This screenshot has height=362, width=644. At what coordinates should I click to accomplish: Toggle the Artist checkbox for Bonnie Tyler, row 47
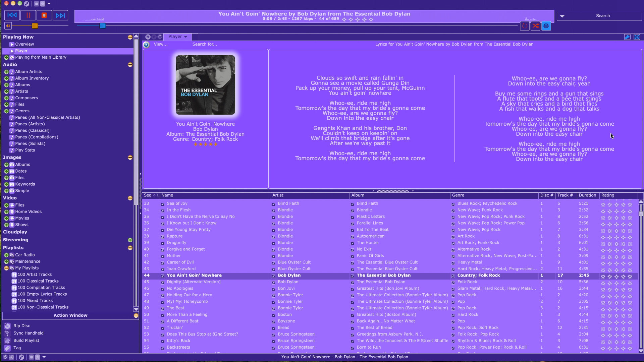(x=273, y=296)
